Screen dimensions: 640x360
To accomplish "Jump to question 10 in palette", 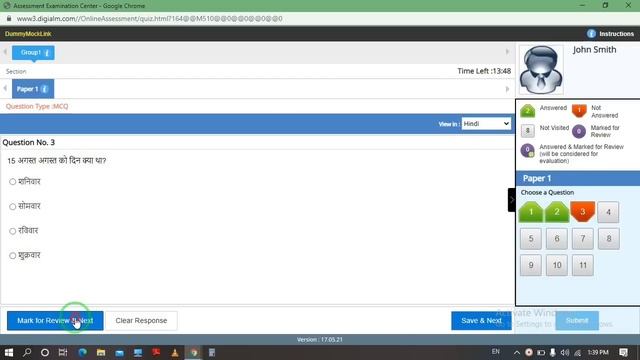I will coord(557,265).
